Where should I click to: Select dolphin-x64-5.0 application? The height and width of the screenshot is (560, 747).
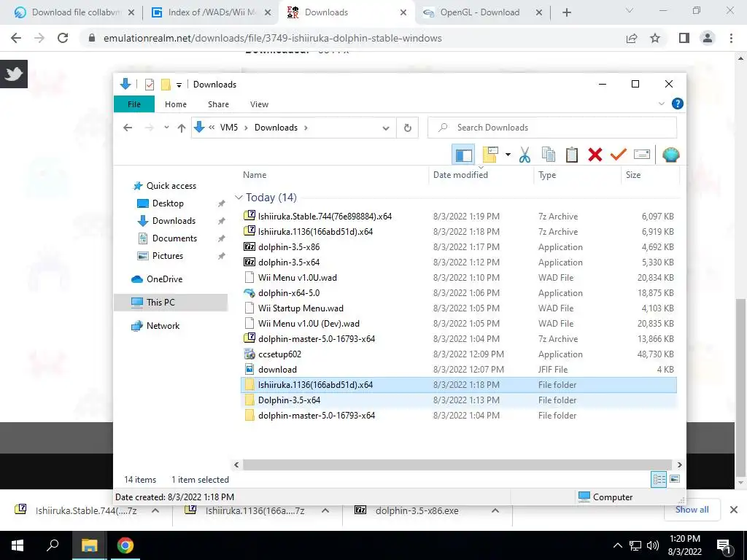click(459, 293)
